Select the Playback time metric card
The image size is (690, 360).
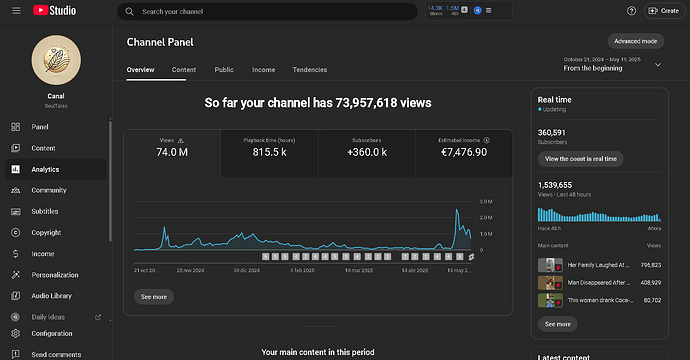tap(269, 153)
